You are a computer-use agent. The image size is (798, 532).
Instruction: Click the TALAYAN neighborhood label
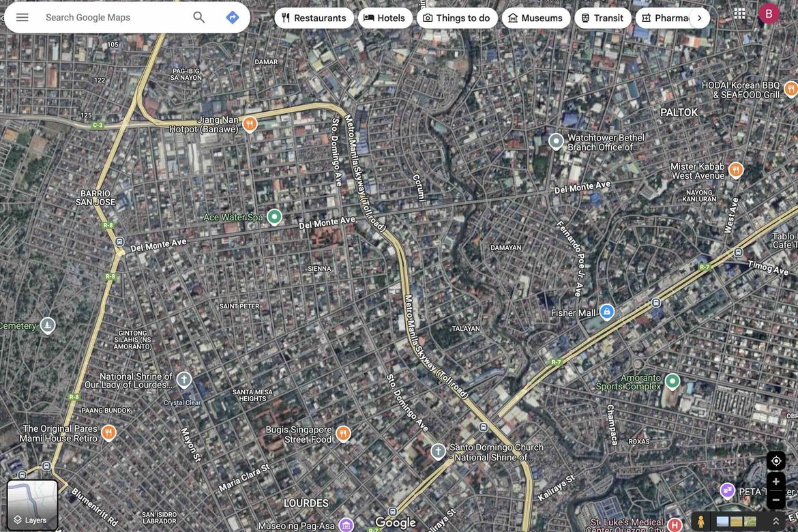pyautogui.click(x=466, y=328)
